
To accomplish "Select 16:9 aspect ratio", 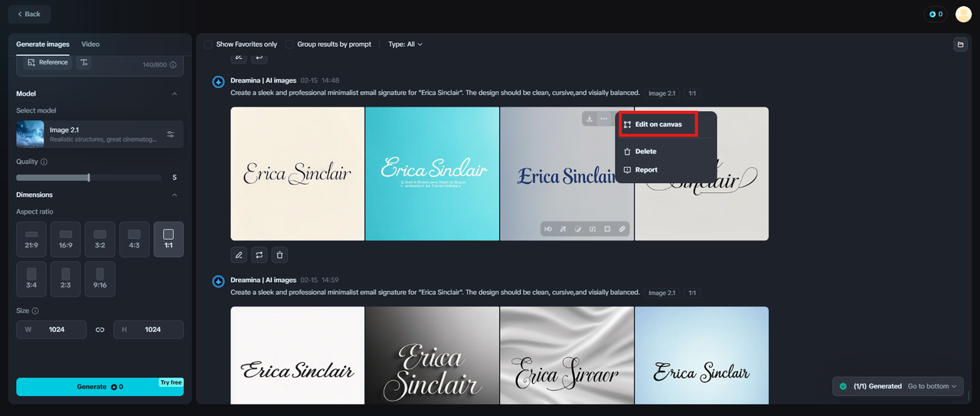I will coord(66,239).
